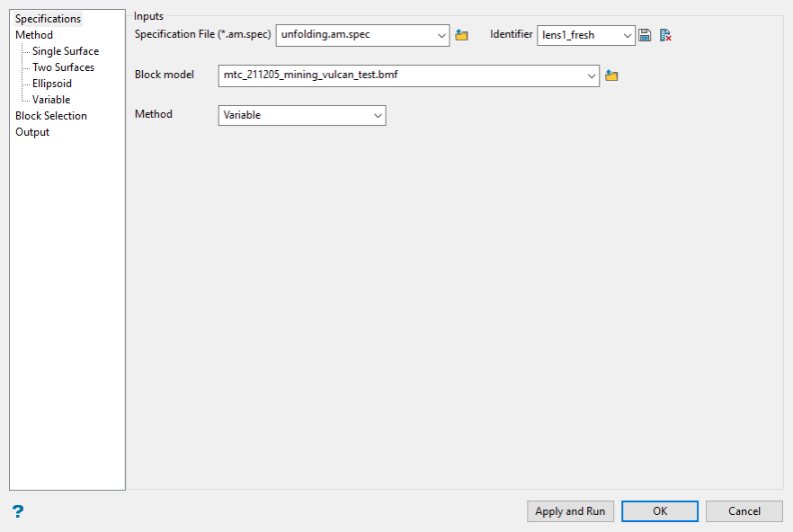Expand the Block model dropdown arrow
Image resolution: width=793 pixels, height=532 pixels.
[591, 75]
